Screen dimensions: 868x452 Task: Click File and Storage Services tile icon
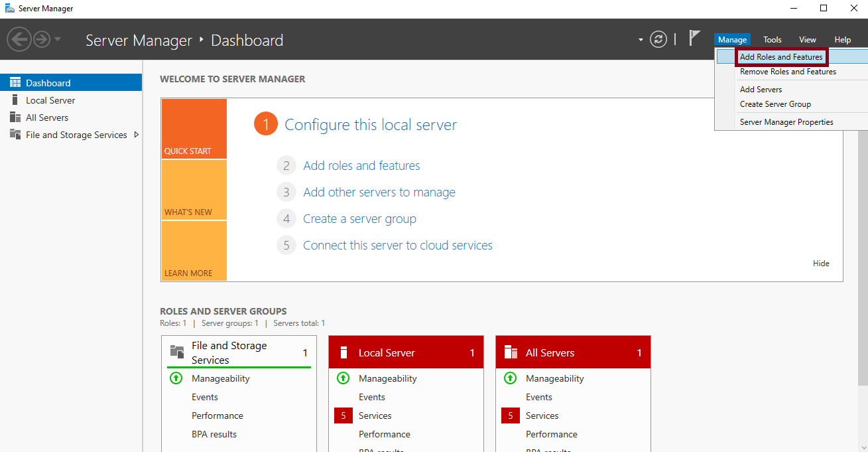point(177,352)
